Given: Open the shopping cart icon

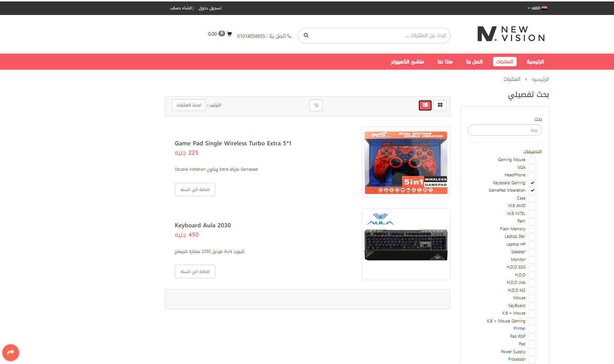Looking at the screenshot, I should (229, 34).
